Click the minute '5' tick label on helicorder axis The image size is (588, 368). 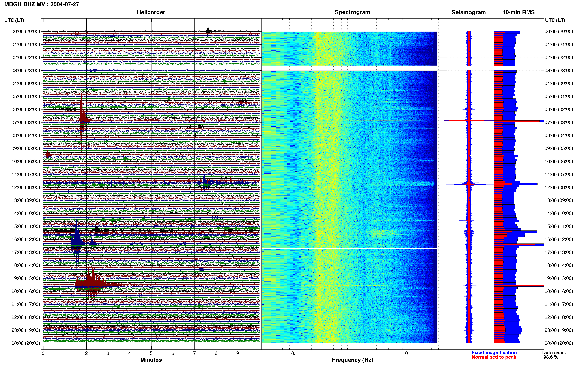click(151, 353)
